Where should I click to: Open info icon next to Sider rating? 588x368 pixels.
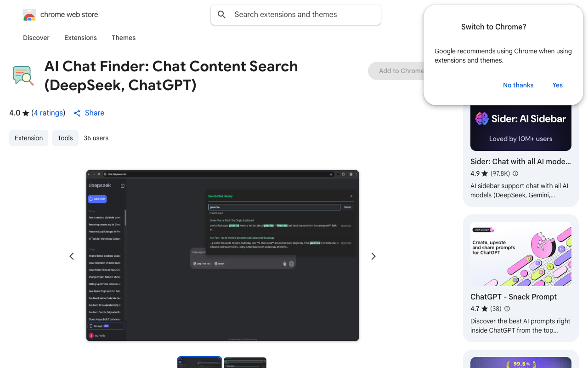pos(515,173)
